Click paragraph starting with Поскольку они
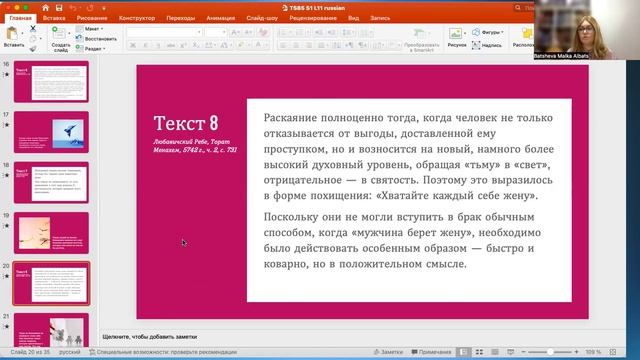 (x=402, y=240)
